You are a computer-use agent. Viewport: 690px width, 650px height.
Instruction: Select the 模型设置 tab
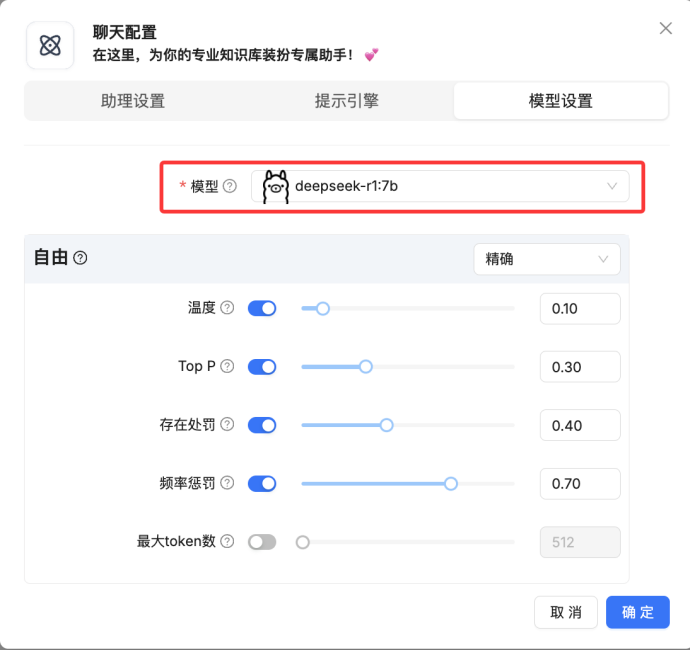[x=561, y=101]
